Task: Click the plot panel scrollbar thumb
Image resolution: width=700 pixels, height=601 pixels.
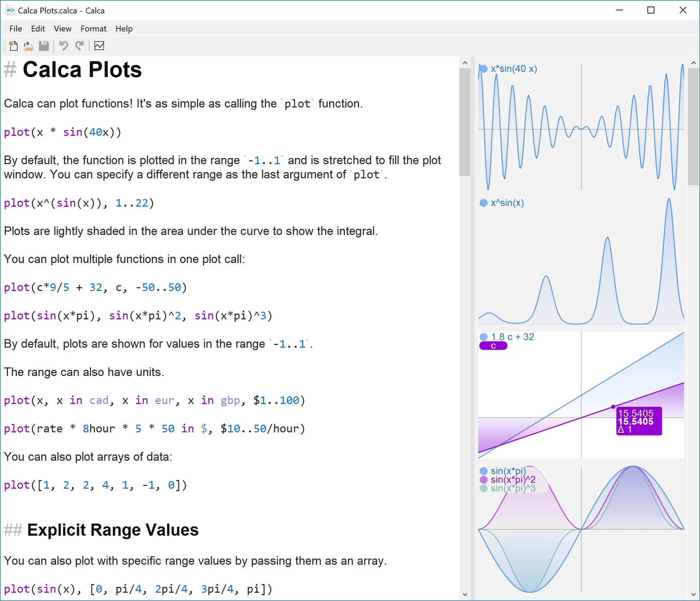Action: 693,127
